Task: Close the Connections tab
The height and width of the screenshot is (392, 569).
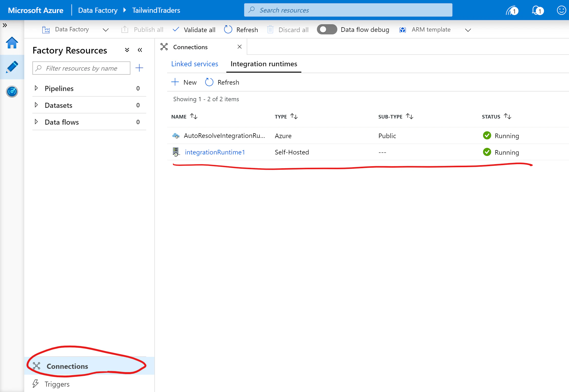Action: 239,47
